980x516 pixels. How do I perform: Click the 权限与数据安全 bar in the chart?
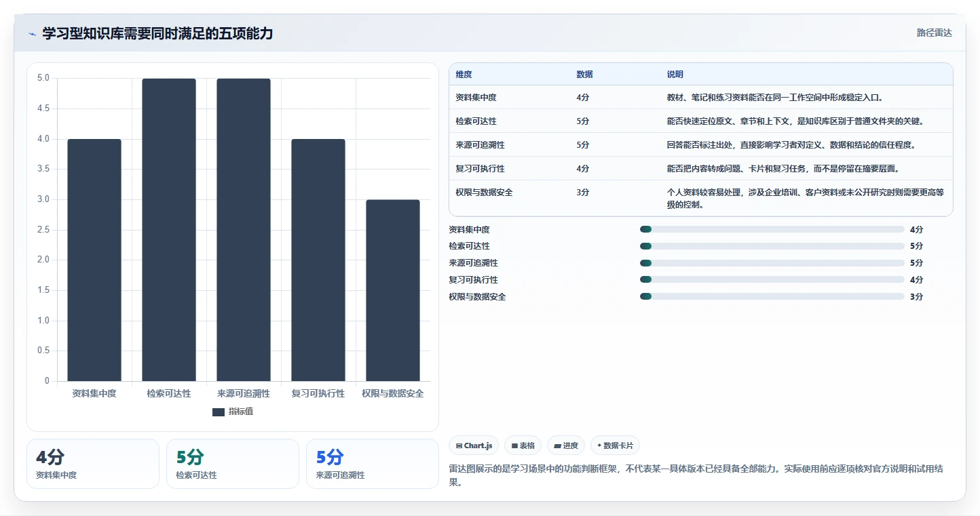pos(393,290)
